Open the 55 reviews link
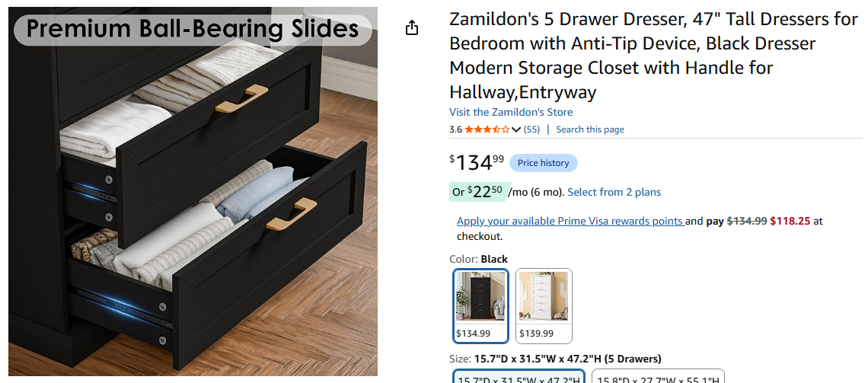Image resolution: width=868 pixels, height=383 pixels. click(531, 129)
